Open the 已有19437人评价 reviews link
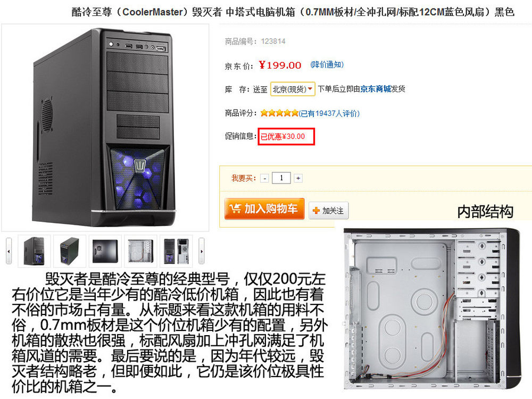Screen dimensions: 532x399 pyautogui.click(x=329, y=113)
